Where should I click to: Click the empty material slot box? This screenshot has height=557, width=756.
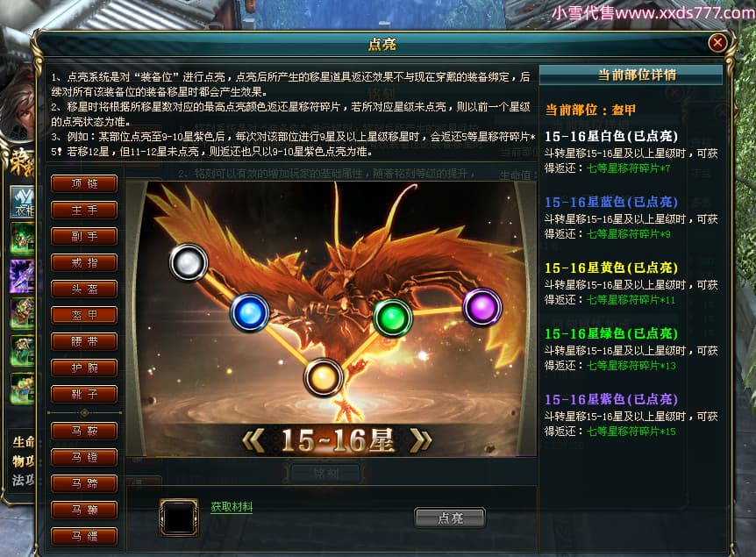click(x=179, y=518)
